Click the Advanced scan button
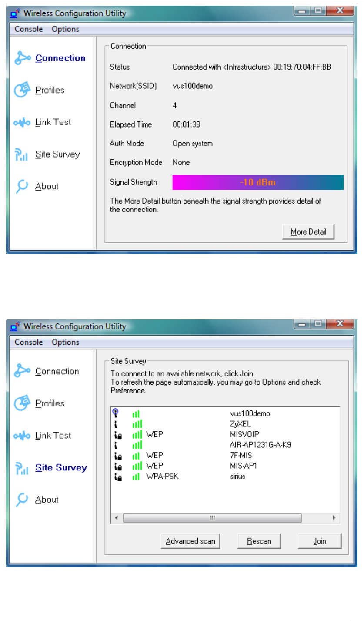 pyautogui.click(x=190, y=542)
